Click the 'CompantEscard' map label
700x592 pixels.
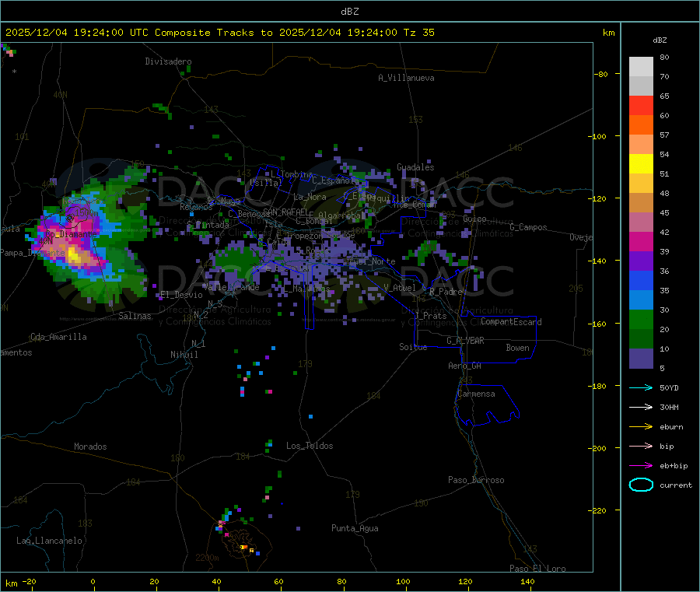511,322
